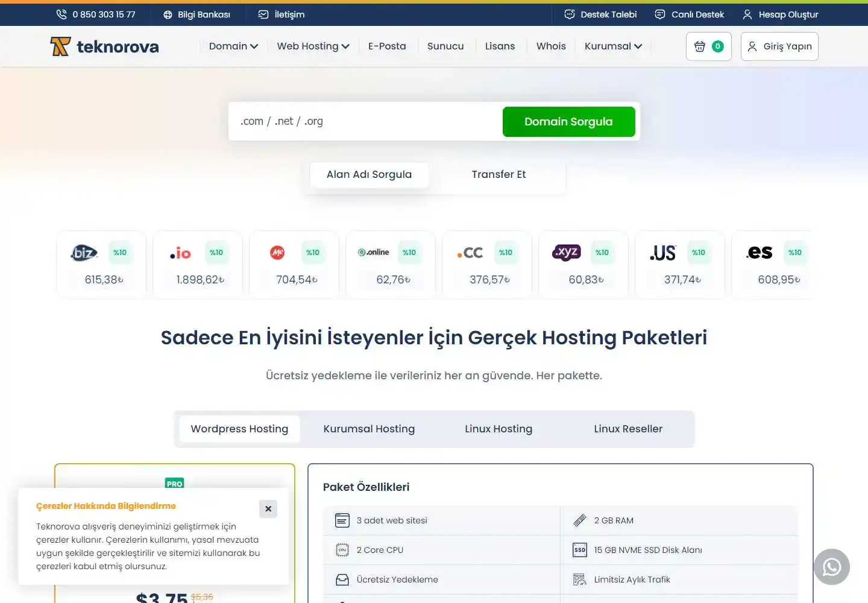Select the .cc domain card
The width and height of the screenshot is (868, 603).
(x=487, y=265)
